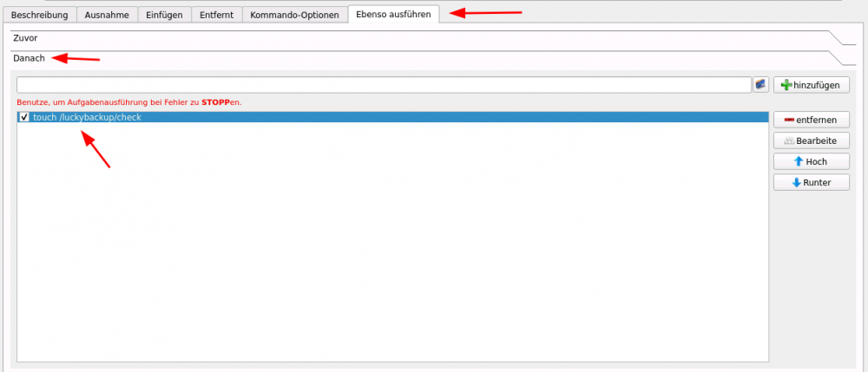The width and height of the screenshot is (868, 372).
Task: Open the Beschreibung tab
Action: pyautogui.click(x=39, y=15)
